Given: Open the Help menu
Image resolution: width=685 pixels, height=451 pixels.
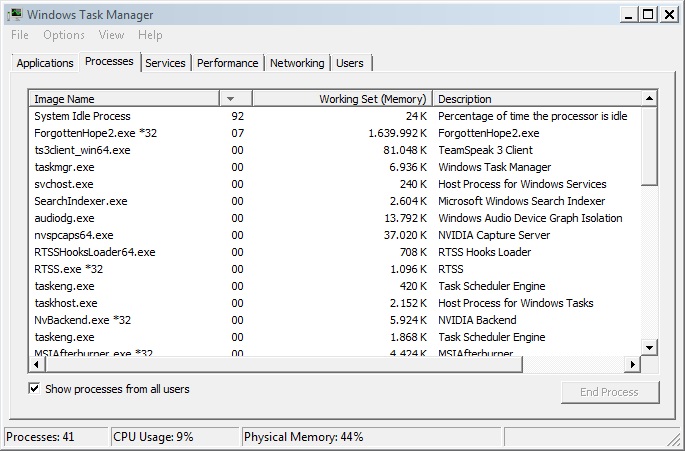Looking at the screenshot, I should [150, 35].
